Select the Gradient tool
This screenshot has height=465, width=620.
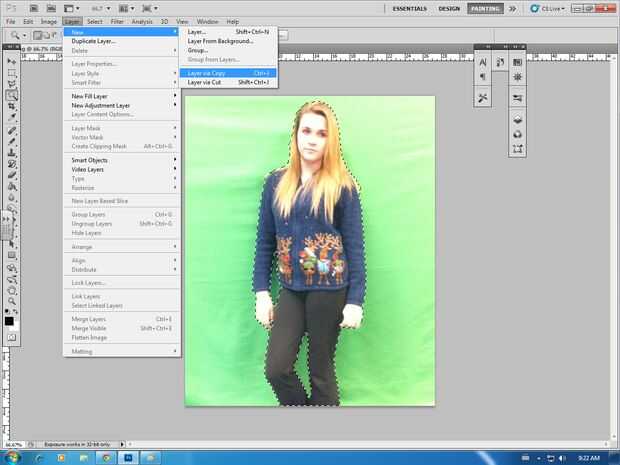[x=11, y=186]
